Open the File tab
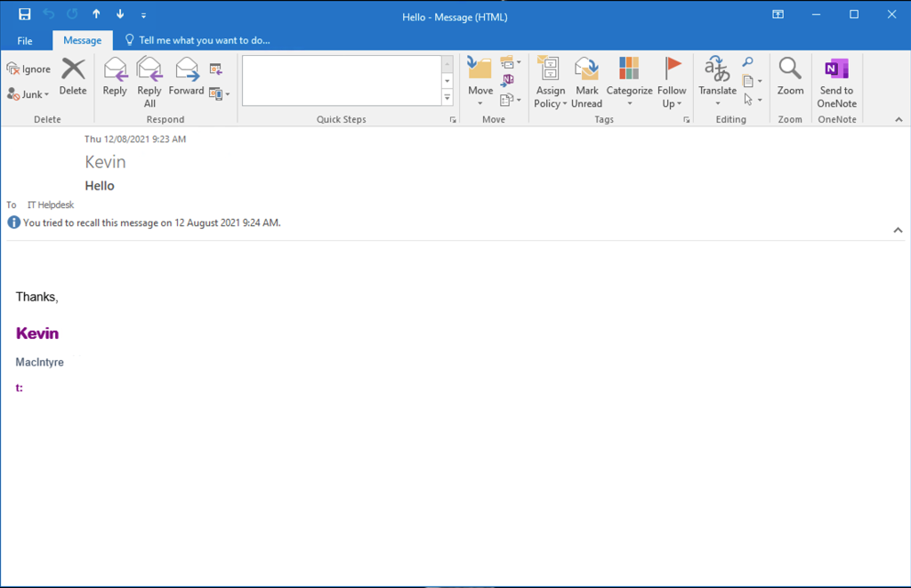The width and height of the screenshot is (911, 588). tap(25, 41)
